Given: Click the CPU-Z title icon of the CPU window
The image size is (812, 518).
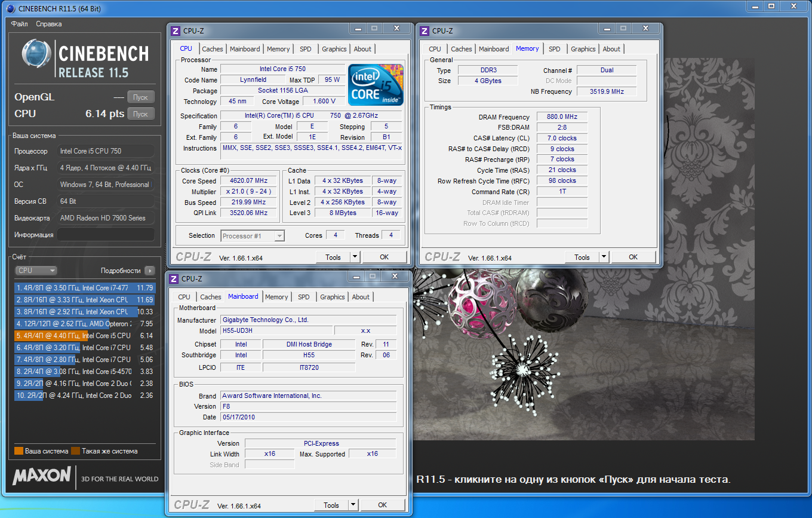Looking at the screenshot, I should click(x=176, y=31).
